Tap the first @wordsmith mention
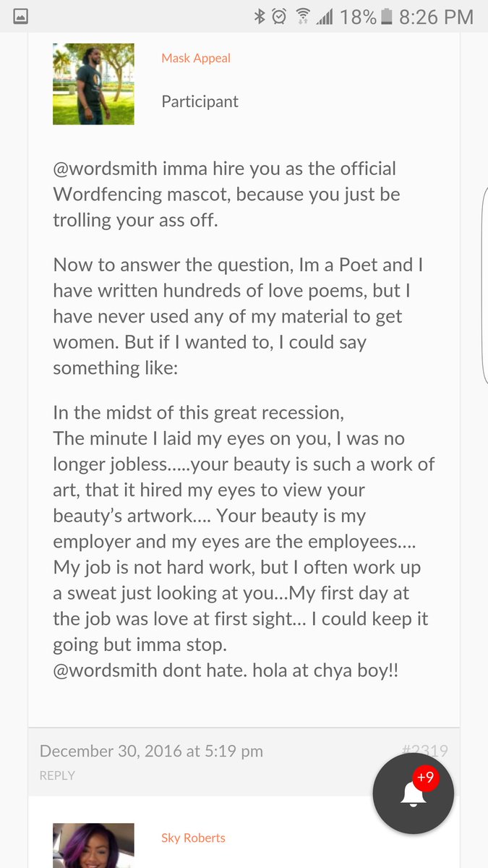The height and width of the screenshot is (868, 488). click(106, 169)
